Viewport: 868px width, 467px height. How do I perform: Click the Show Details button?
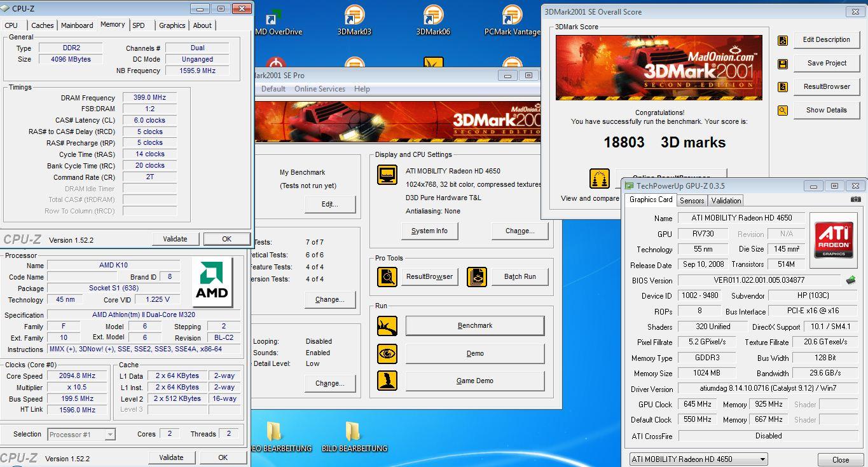[827, 110]
